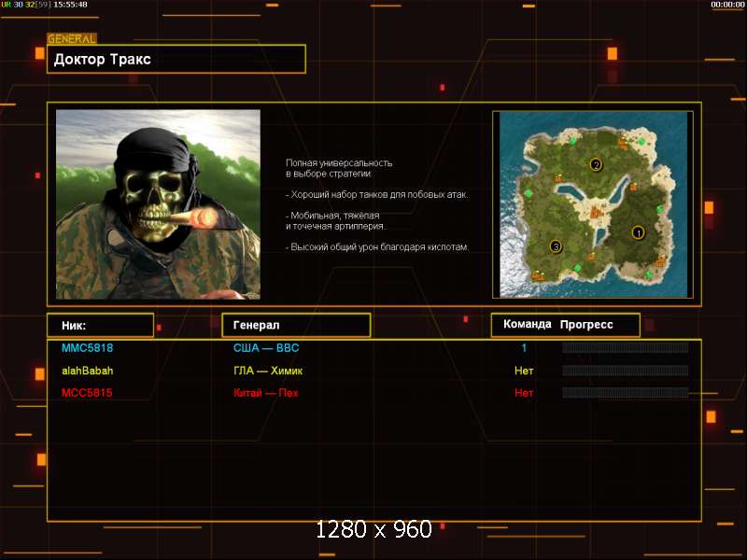Click team value 'Нет' for MCC5815

tap(524, 393)
